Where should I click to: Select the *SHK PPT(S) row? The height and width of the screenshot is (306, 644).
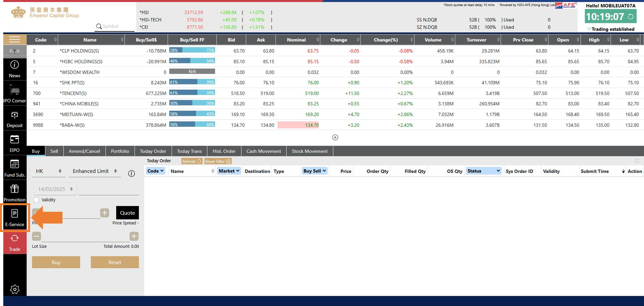click(x=335, y=83)
